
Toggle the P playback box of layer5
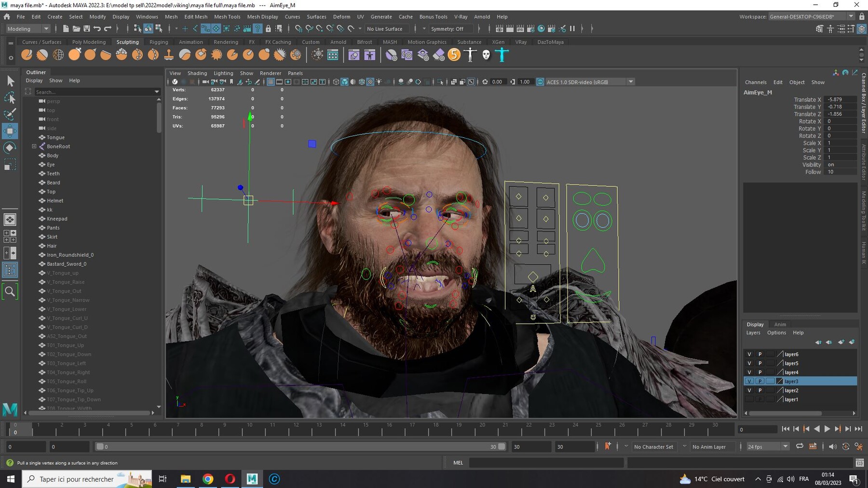(759, 363)
